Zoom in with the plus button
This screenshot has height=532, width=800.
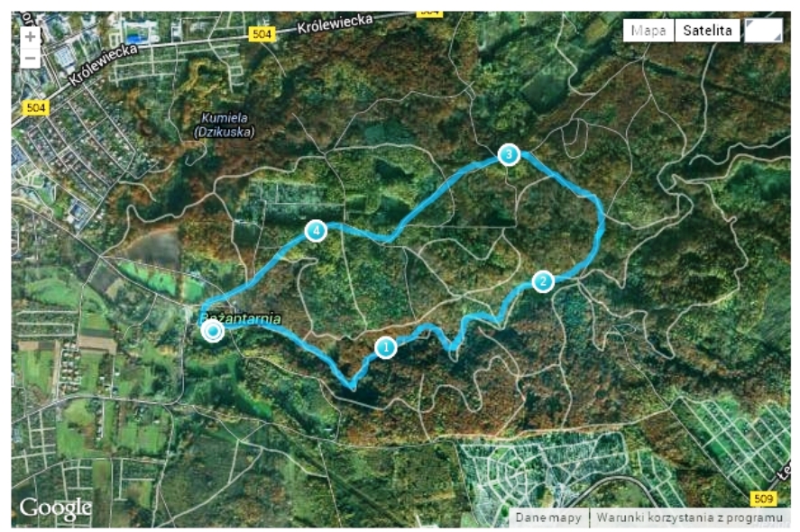[x=30, y=37]
